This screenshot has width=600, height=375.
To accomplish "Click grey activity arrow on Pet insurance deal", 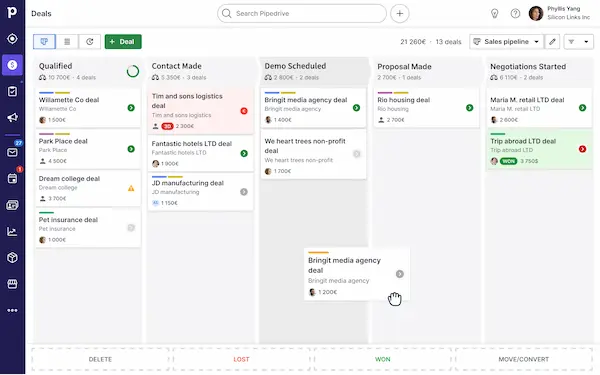I will pos(131,228).
